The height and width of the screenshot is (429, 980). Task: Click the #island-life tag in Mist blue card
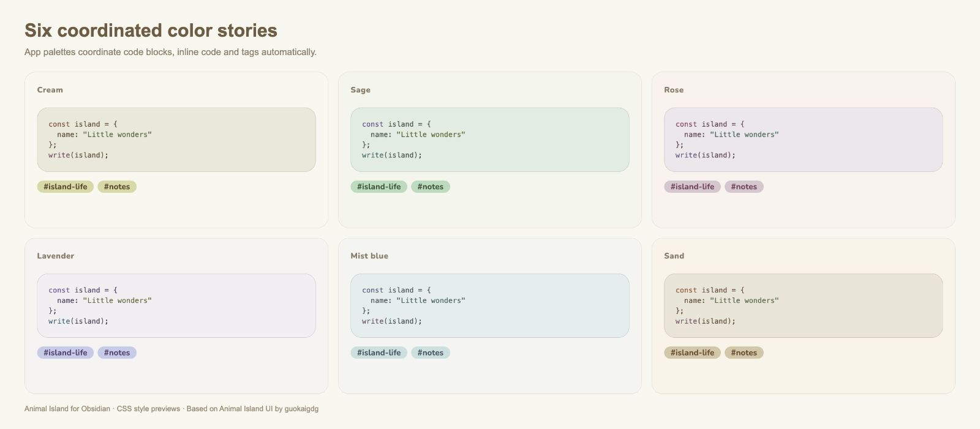coord(379,353)
